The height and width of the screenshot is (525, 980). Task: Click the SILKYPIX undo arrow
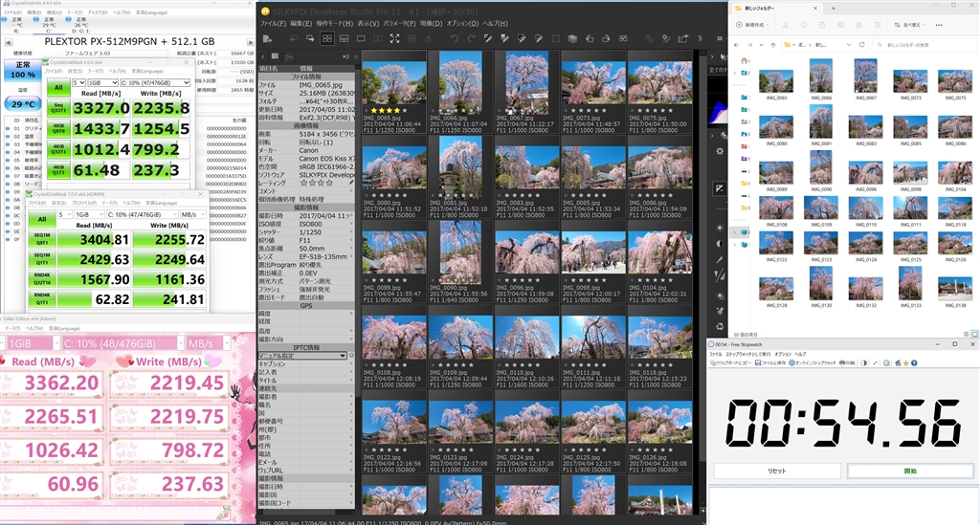click(x=454, y=38)
